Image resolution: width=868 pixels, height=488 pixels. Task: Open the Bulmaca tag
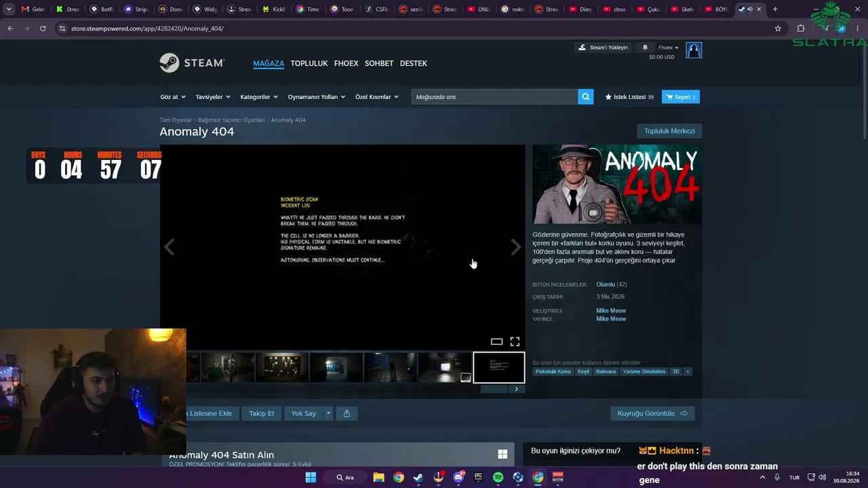point(606,371)
